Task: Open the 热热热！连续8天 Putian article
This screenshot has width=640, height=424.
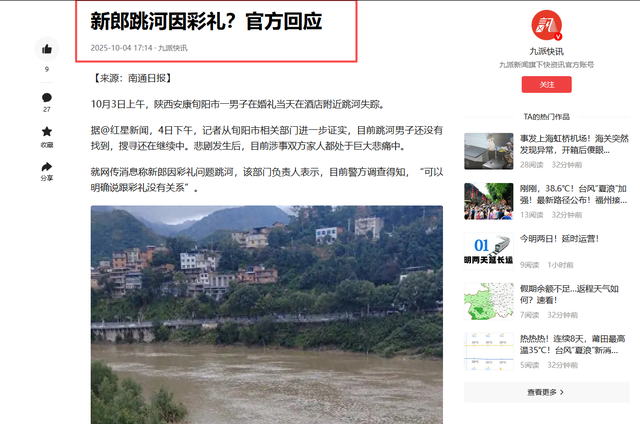Action: pyautogui.click(x=573, y=344)
